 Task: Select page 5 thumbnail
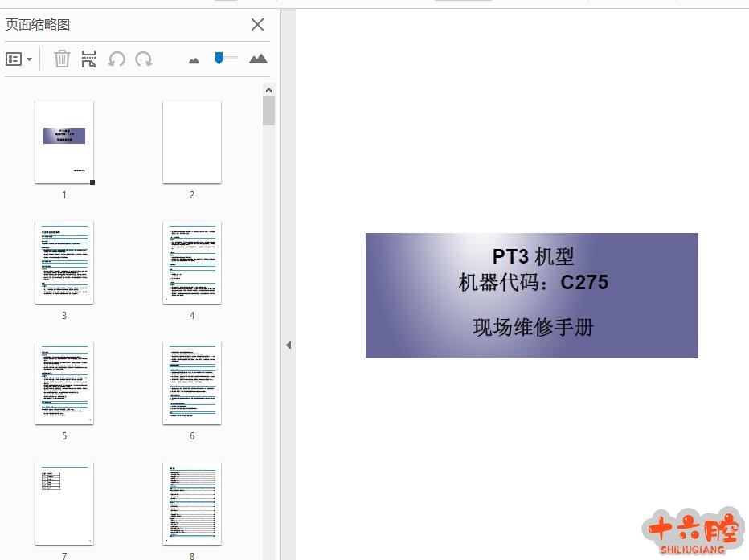pyautogui.click(x=64, y=383)
